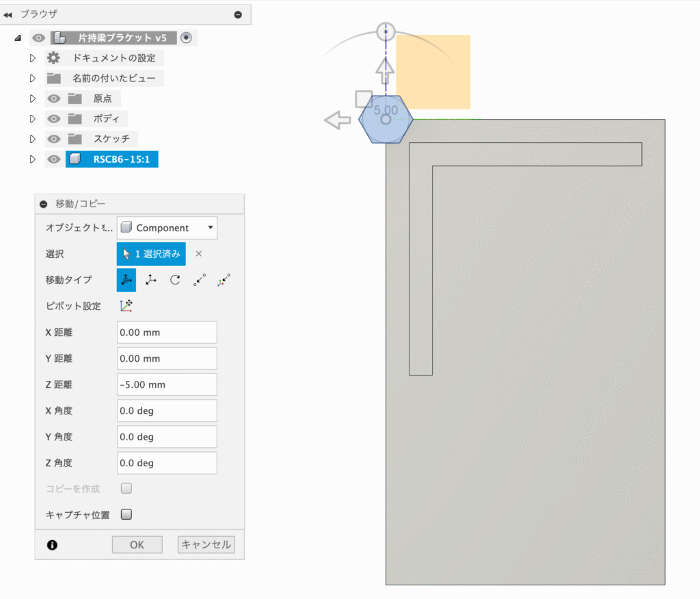
Task: Select the Rotate move type icon
Action: (175, 280)
